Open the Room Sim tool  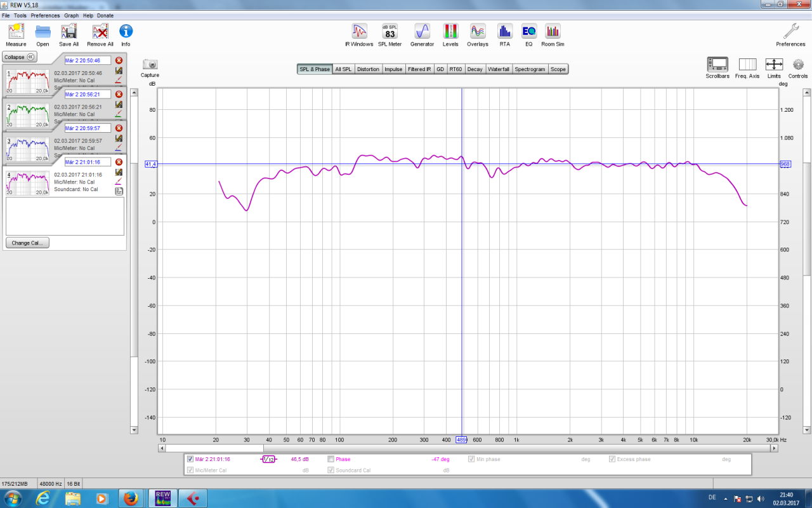(553, 35)
